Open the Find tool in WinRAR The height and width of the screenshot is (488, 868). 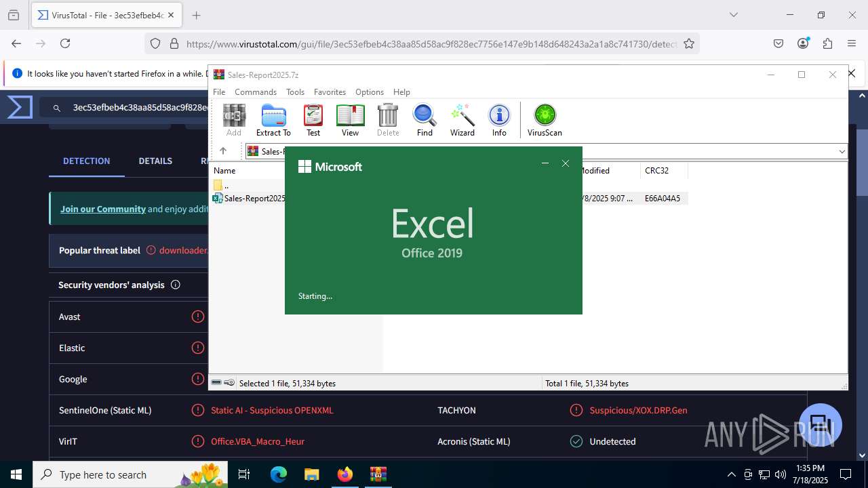click(425, 121)
